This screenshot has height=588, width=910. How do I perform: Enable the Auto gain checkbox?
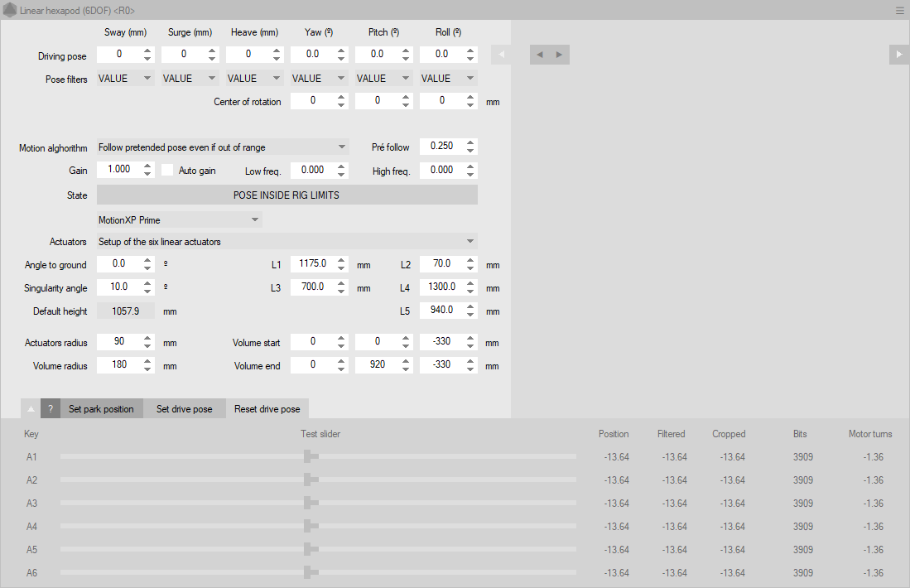[167, 171]
